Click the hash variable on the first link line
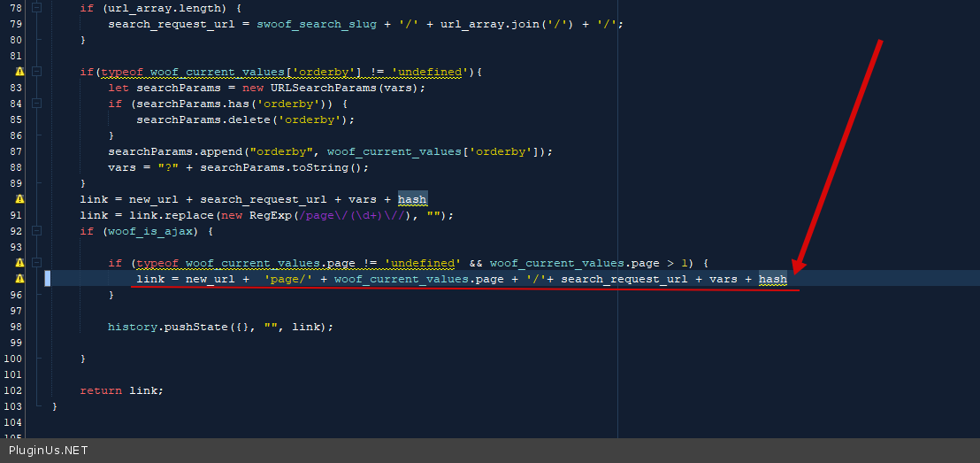 (412, 199)
